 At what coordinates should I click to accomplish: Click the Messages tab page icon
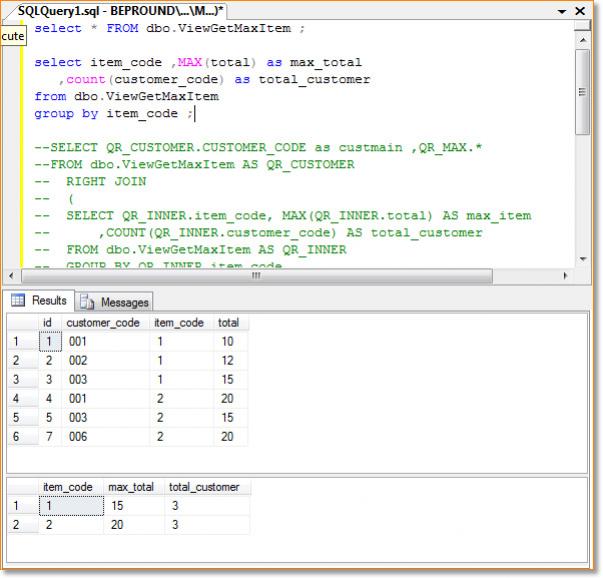[87, 302]
